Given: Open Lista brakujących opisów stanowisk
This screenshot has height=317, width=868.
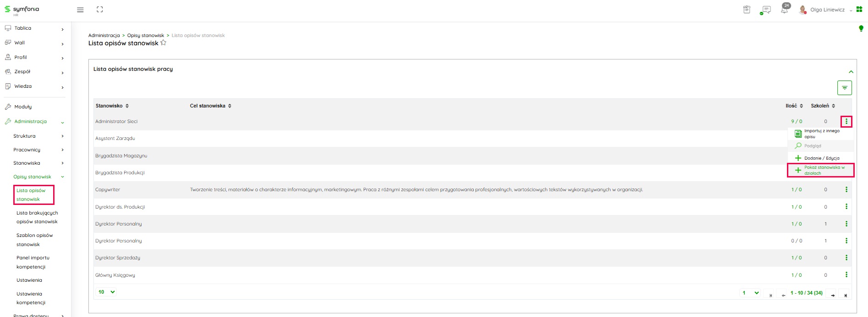Looking at the screenshot, I should pyautogui.click(x=37, y=217).
